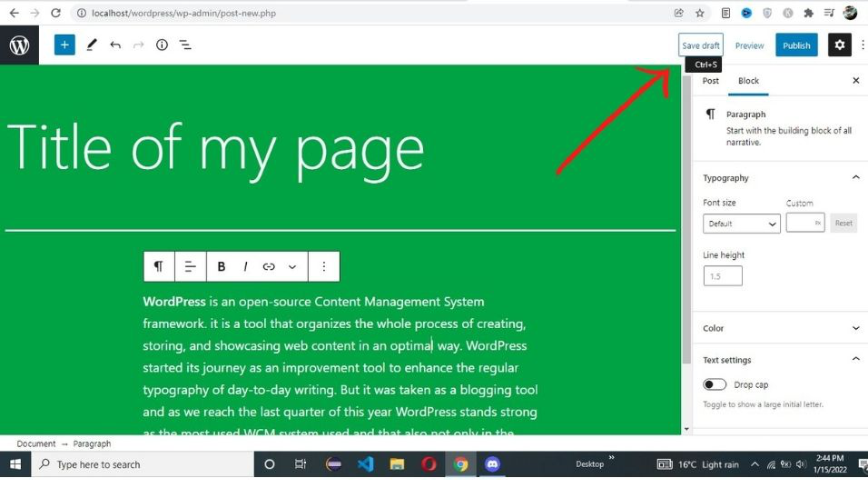Show hidden system tray icons chevron
This screenshot has height=488, width=868.
(x=755, y=464)
